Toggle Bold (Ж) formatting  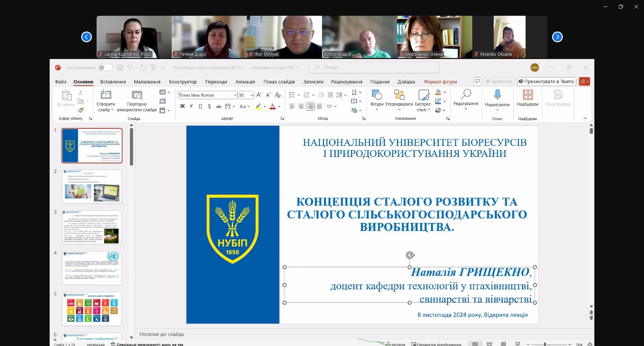182,106
